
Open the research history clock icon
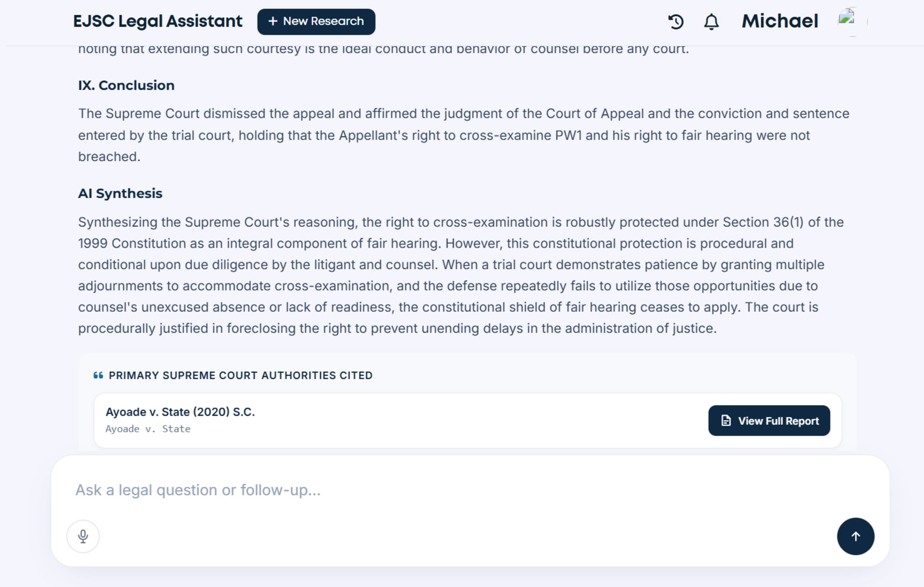[x=676, y=22]
